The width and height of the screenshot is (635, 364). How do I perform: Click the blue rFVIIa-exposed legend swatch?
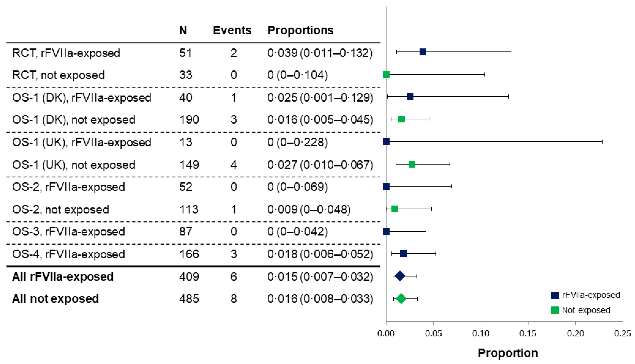click(555, 295)
